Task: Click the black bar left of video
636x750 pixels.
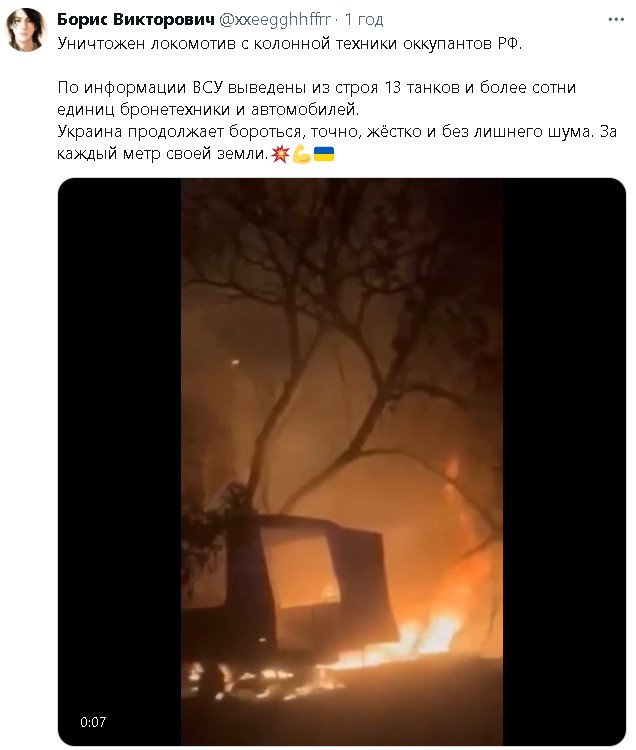Action: pyautogui.click(x=120, y=462)
